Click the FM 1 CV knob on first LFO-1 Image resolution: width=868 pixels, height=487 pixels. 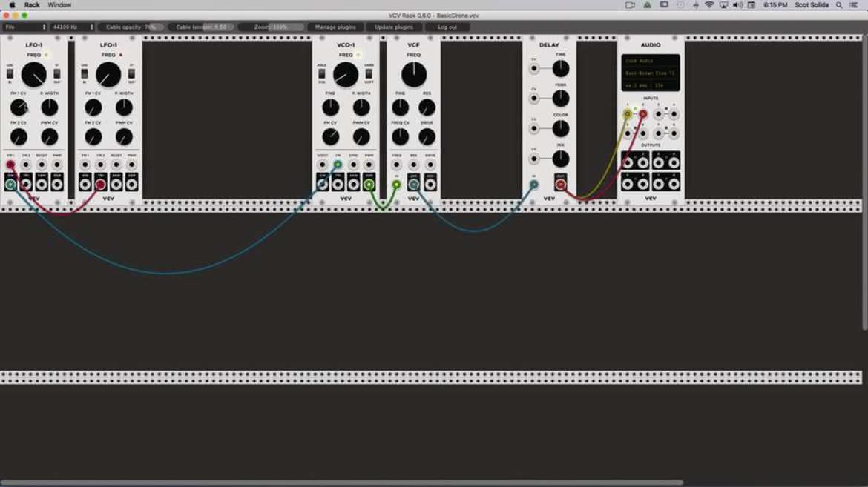(19, 107)
